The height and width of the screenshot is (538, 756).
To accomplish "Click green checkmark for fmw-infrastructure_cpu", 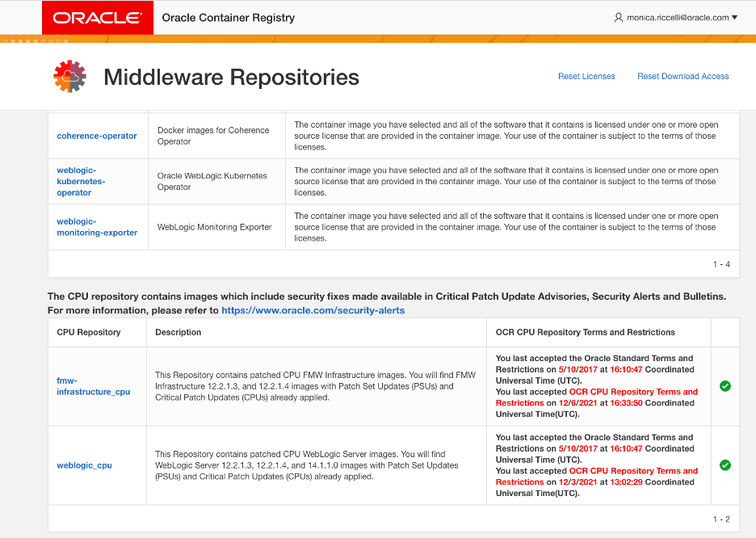I will pos(724,385).
